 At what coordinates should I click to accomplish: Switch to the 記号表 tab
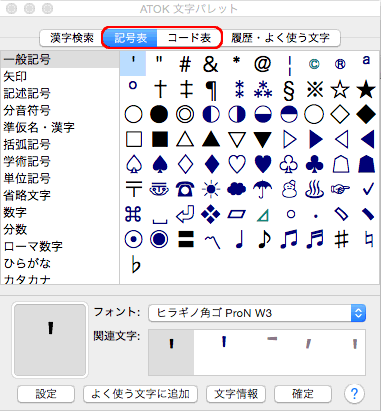(x=130, y=38)
